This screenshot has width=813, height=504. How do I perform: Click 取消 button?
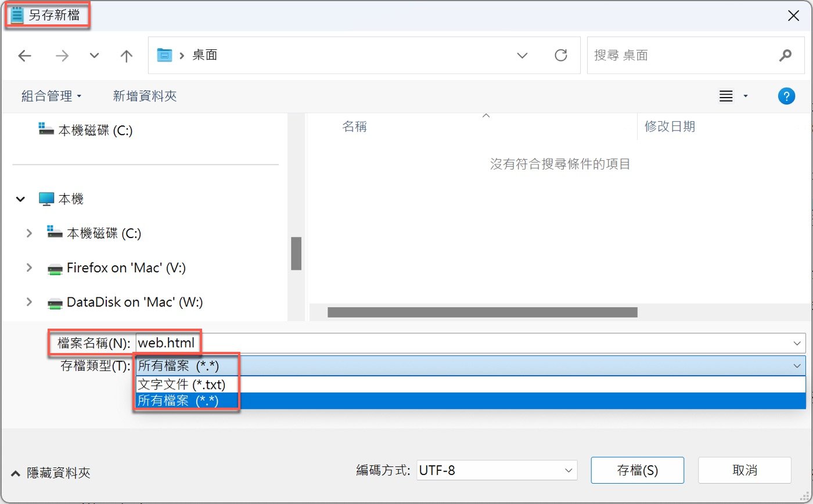(744, 470)
